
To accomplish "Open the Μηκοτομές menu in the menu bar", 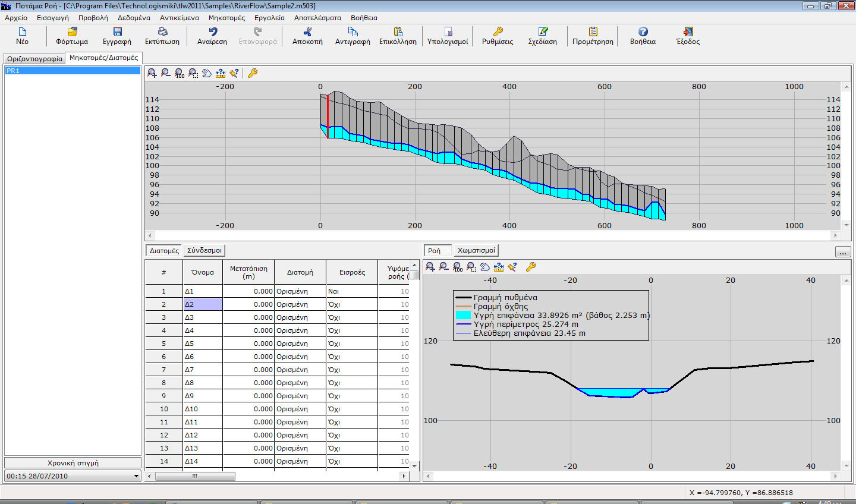I will (x=226, y=18).
